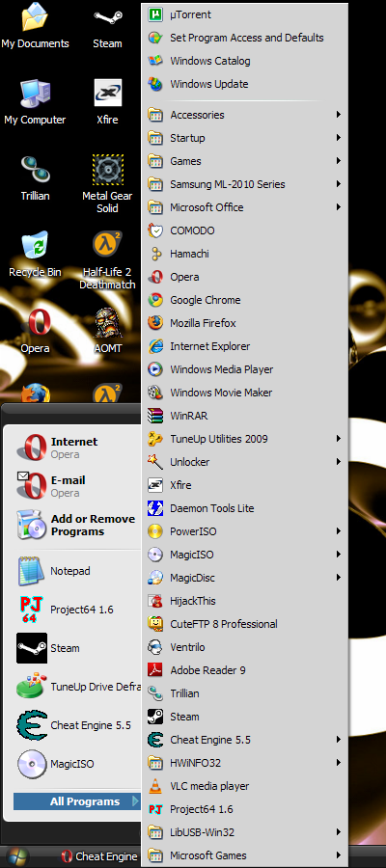This screenshot has width=386, height=868.
Task: Open Cheat Engine 5.5 in programs menu
Action: [245, 740]
